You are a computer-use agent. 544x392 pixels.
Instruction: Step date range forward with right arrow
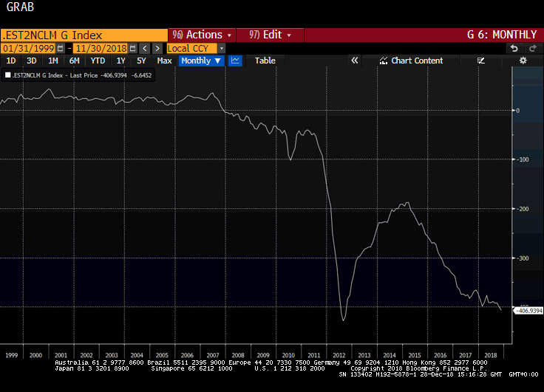pyautogui.click(x=156, y=48)
